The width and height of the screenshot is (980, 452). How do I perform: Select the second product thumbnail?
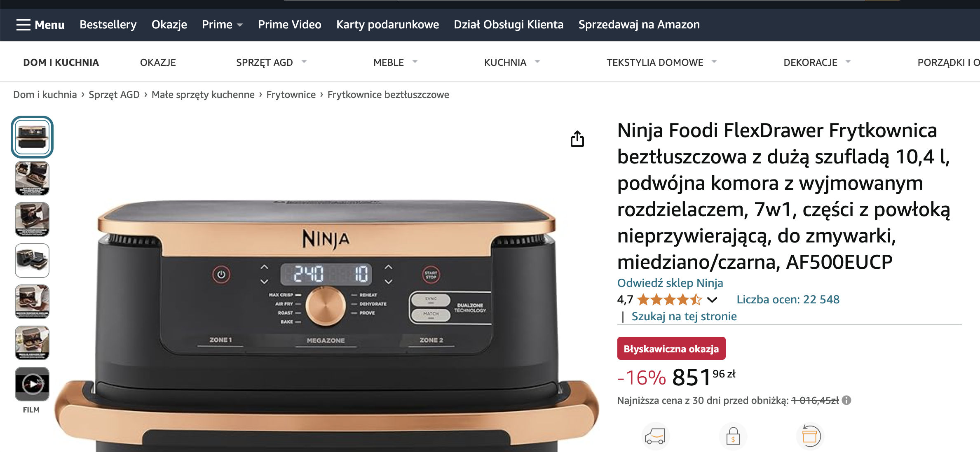click(x=32, y=178)
